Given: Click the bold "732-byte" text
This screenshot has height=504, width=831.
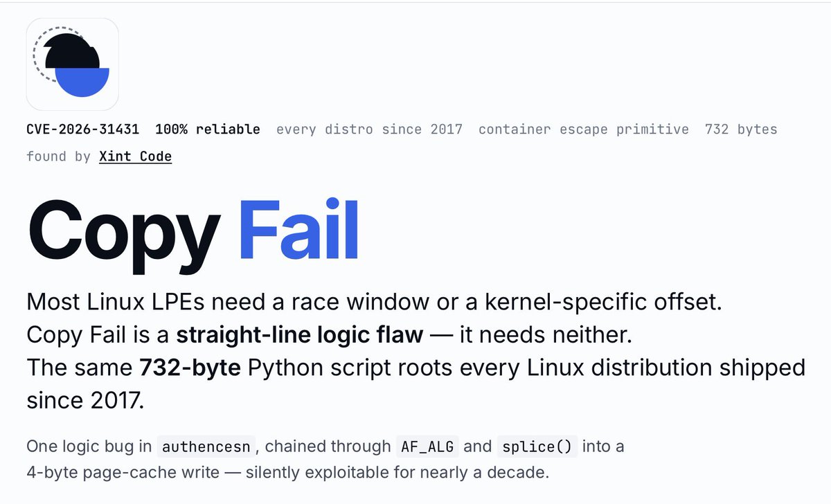Looking at the screenshot, I should [190, 368].
